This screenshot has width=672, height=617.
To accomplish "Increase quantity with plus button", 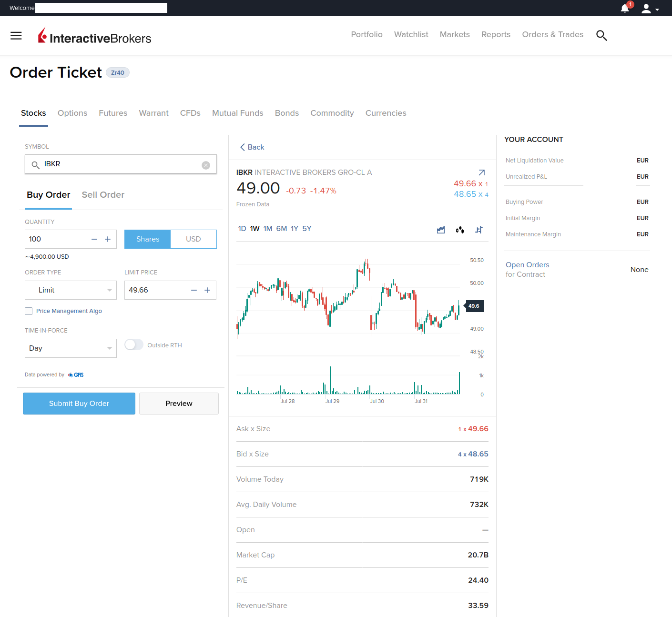I will [x=108, y=239].
